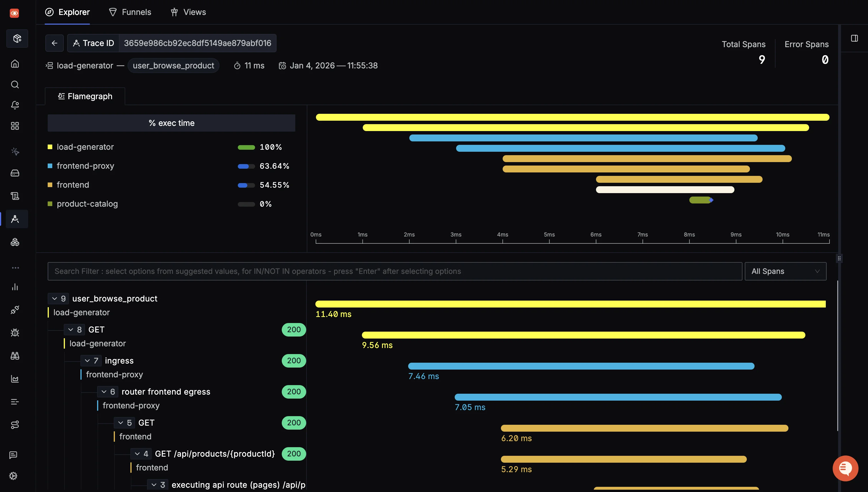Focus the span Search Filter field
This screenshot has width=868, height=492.
click(394, 271)
